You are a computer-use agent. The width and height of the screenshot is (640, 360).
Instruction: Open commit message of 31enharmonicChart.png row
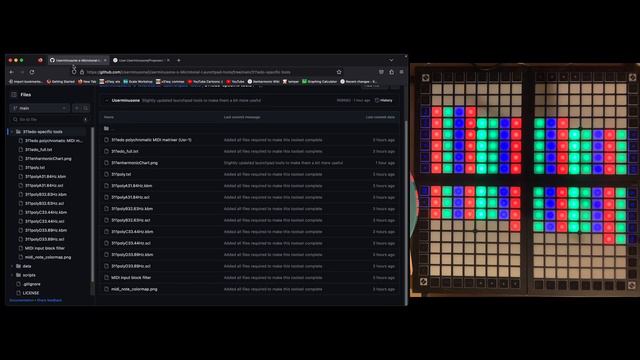(283, 163)
